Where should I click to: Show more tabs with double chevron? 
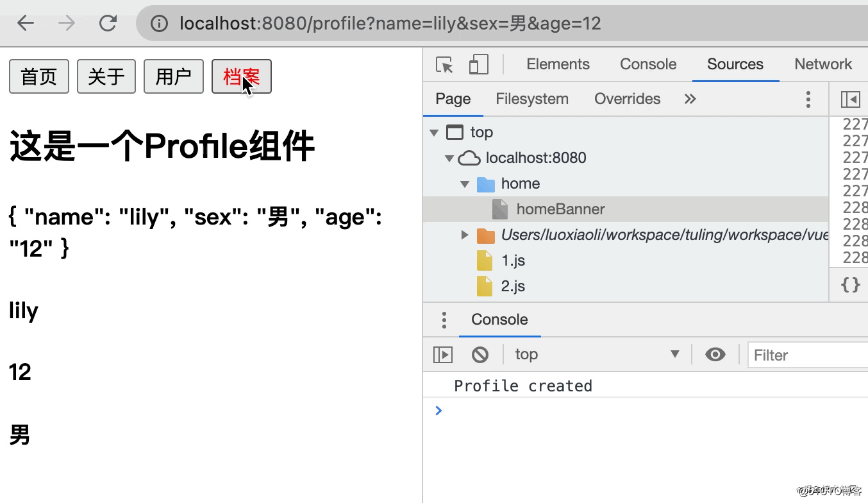690,99
